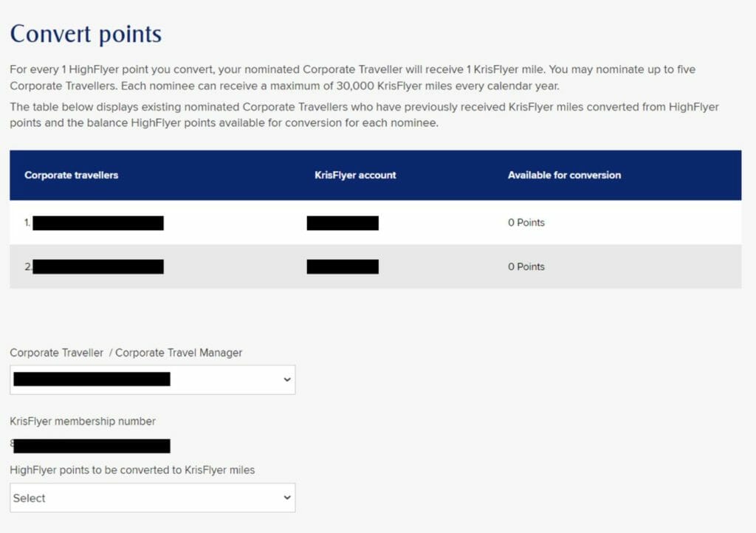
Task: Click the 0 Points cell in row two
Action: click(526, 266)
